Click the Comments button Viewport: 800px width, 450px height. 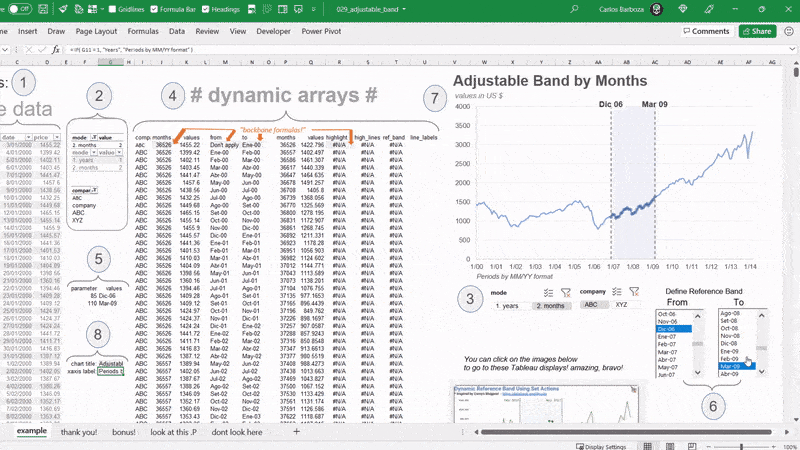[707, 31]
